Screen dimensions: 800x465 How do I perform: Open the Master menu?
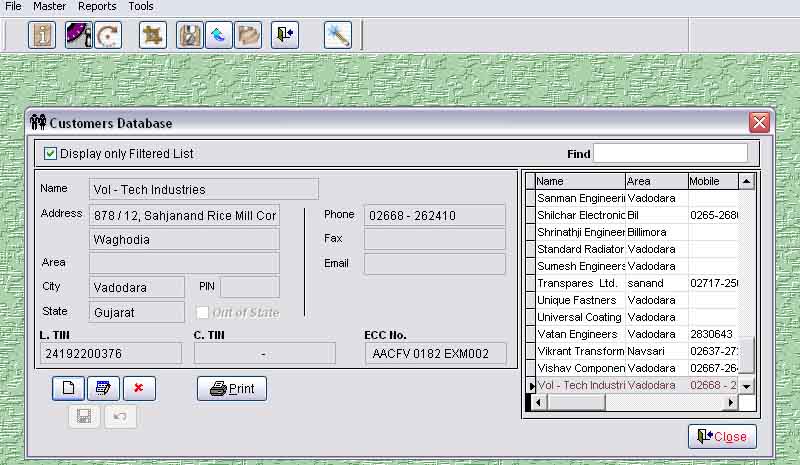(x=50, y=6)
